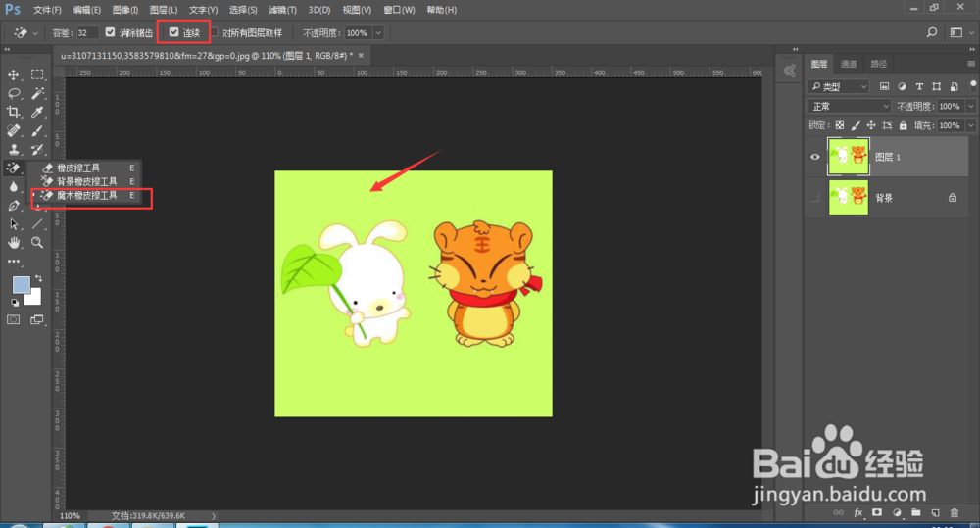
Task: Change the screen mode
Action: point(37,320)
